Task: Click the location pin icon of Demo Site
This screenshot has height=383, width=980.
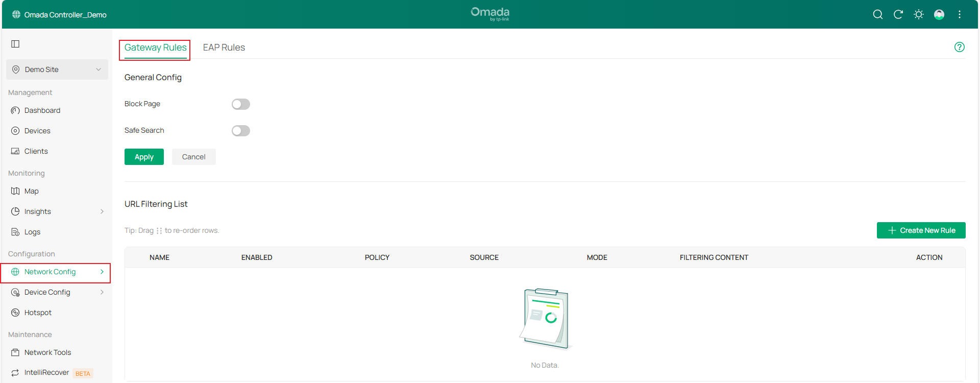Action: click(x=16, y=69)
